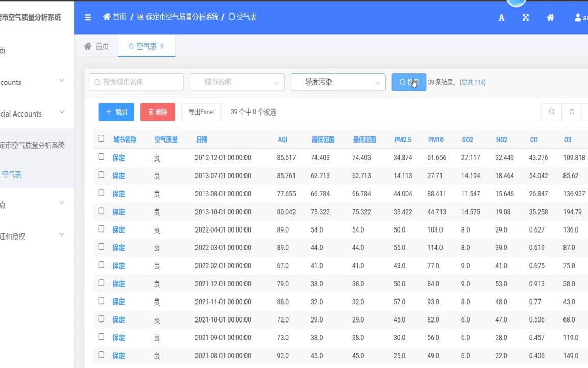
Task: Expand the Social Accounts sidebar section
Action: coord(31,113)
